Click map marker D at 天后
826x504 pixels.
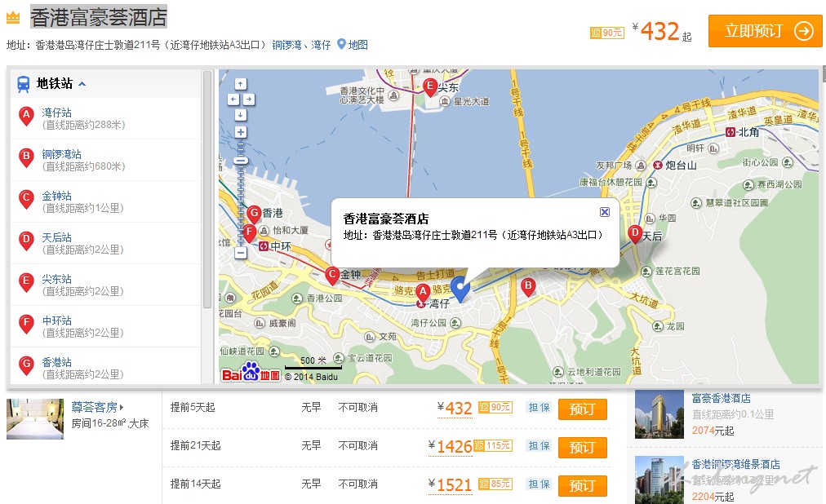635,233
